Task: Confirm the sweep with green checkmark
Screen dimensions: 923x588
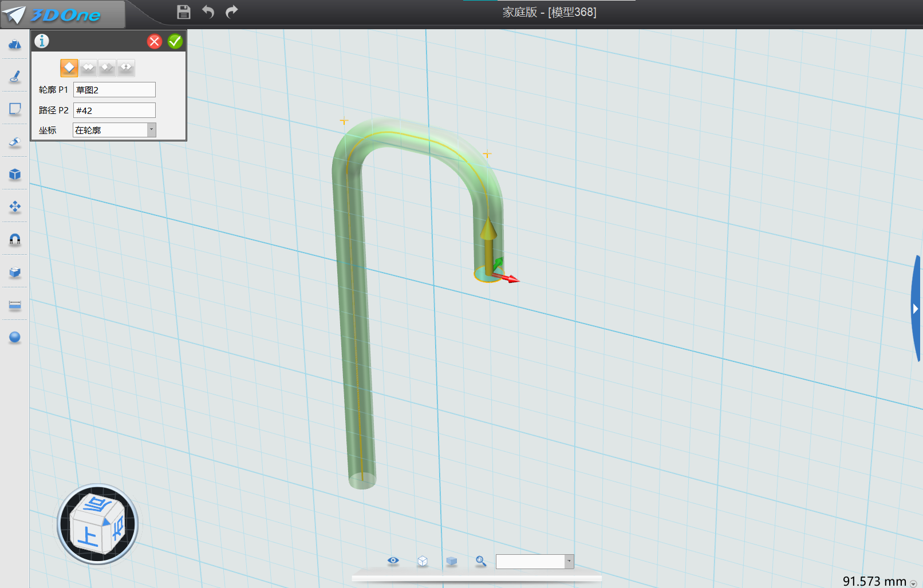Action: point(175,41)
